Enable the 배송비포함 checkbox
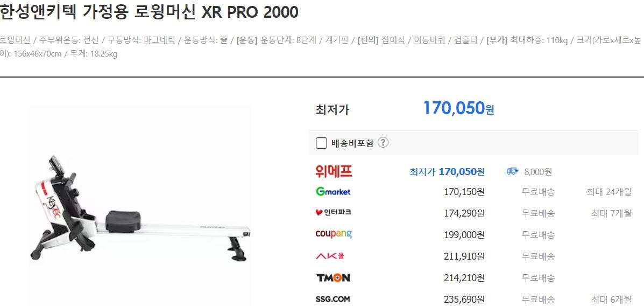The width and height of the screenshot is (644, 306). point(321,143)
